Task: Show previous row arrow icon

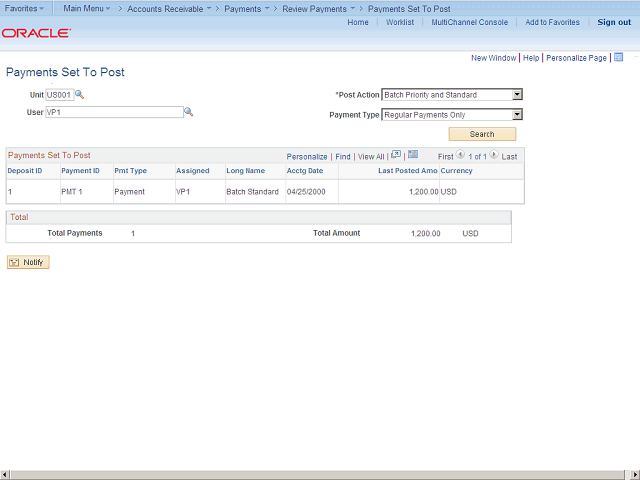Action: pyautogui.click(x=460, y=155)
